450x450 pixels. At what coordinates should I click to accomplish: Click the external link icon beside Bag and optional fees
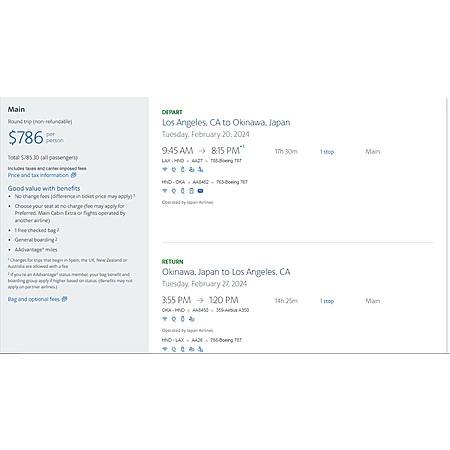64,299
